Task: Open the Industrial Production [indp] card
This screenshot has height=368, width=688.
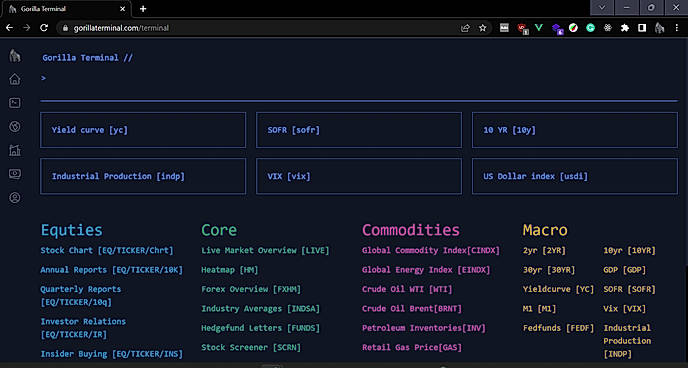Action: 143,176
